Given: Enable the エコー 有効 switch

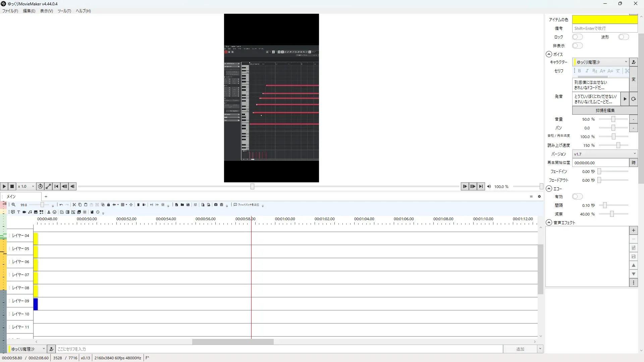Looking at the screenshot, I should 577,197.
